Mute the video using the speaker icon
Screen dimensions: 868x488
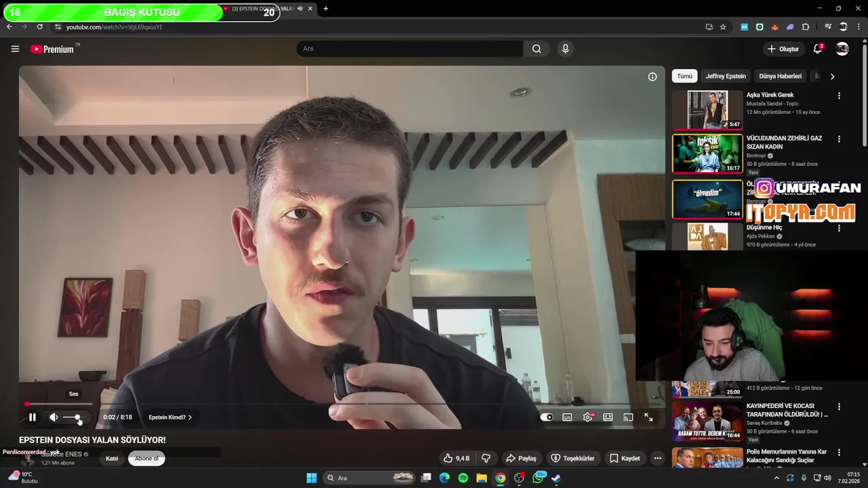coord(54,418)
